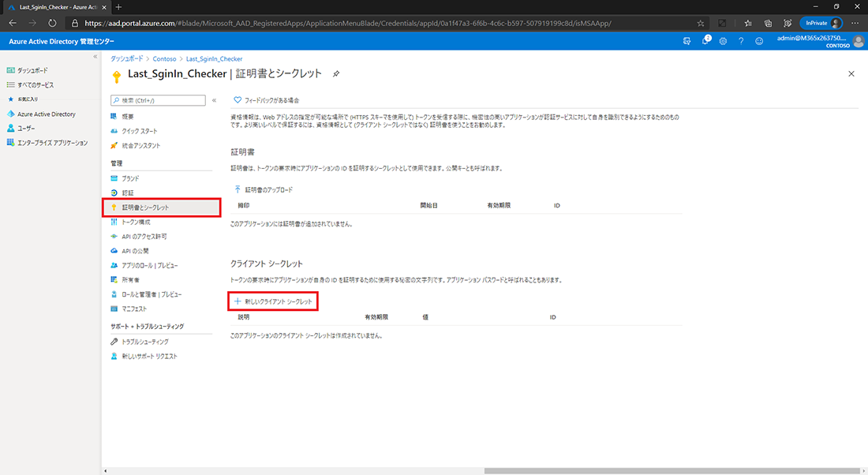Click the 値 column header
868x475 pixels.
point(425,317)
